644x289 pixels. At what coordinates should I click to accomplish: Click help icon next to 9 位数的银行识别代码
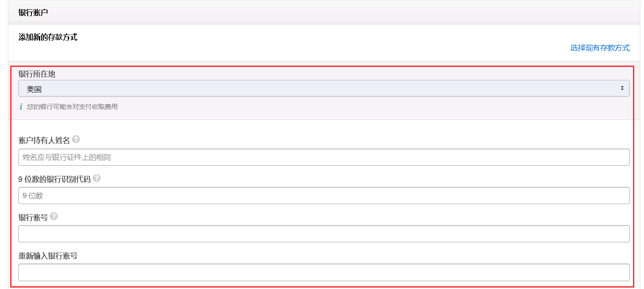click(97, 178)
